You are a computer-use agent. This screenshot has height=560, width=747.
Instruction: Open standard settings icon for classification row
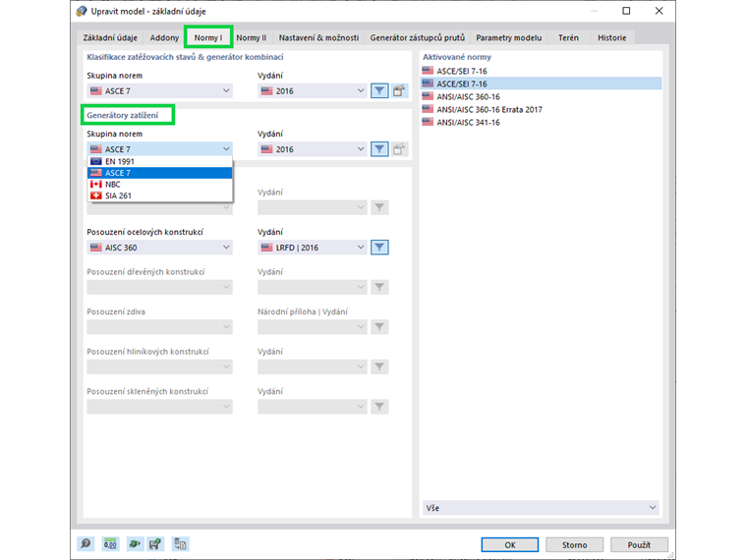(x=399, y=90)
